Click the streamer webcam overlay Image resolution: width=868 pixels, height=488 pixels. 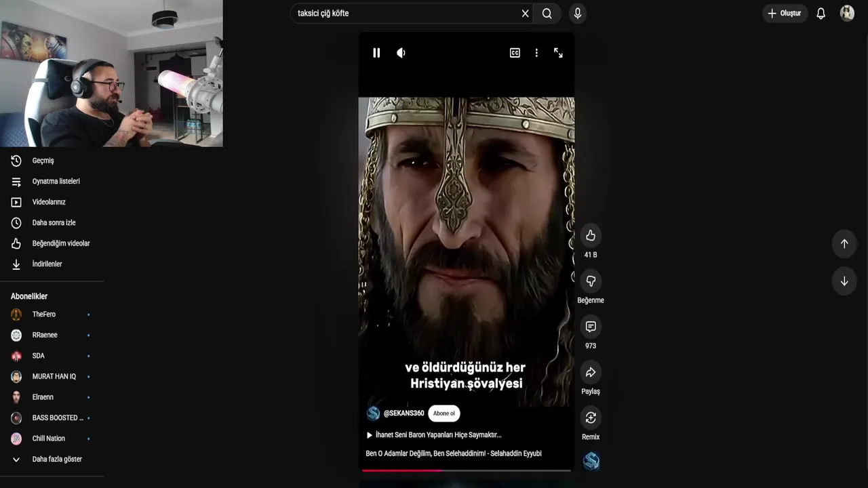point(111,73)
